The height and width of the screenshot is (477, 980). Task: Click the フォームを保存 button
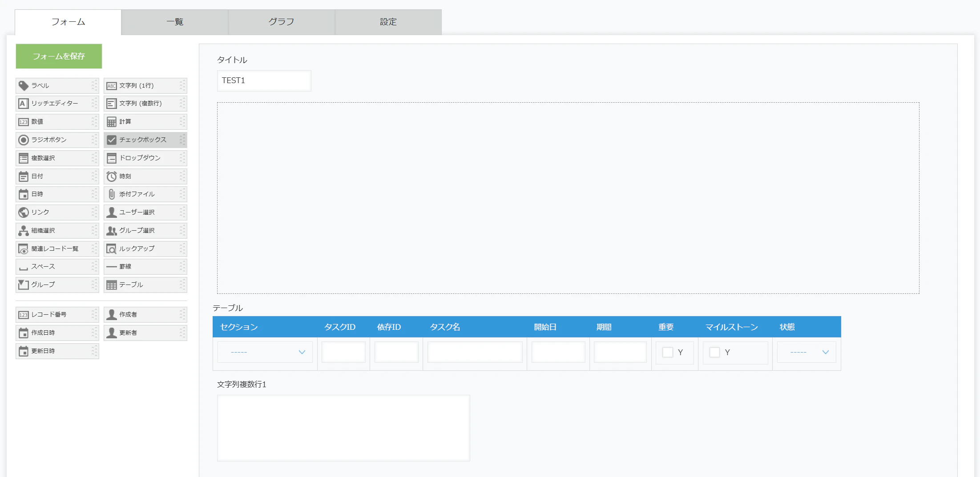[59, 56]
